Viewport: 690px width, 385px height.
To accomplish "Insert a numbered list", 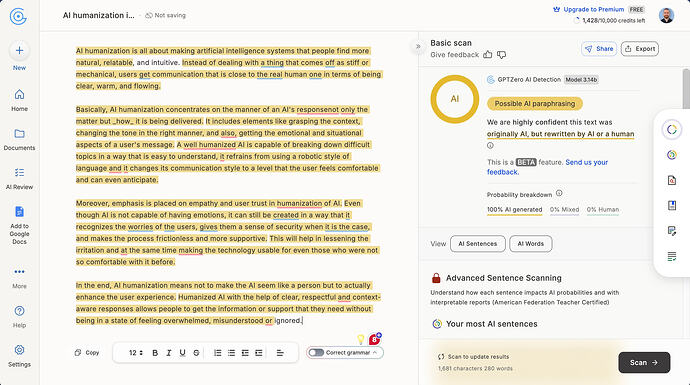I will click(217, 353).
